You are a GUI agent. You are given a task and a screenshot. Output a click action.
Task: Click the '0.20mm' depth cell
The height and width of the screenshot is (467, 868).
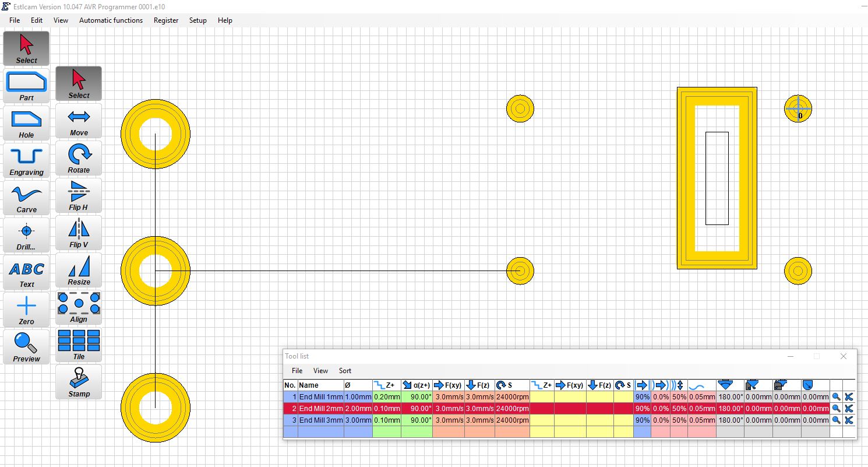[387, 396]
